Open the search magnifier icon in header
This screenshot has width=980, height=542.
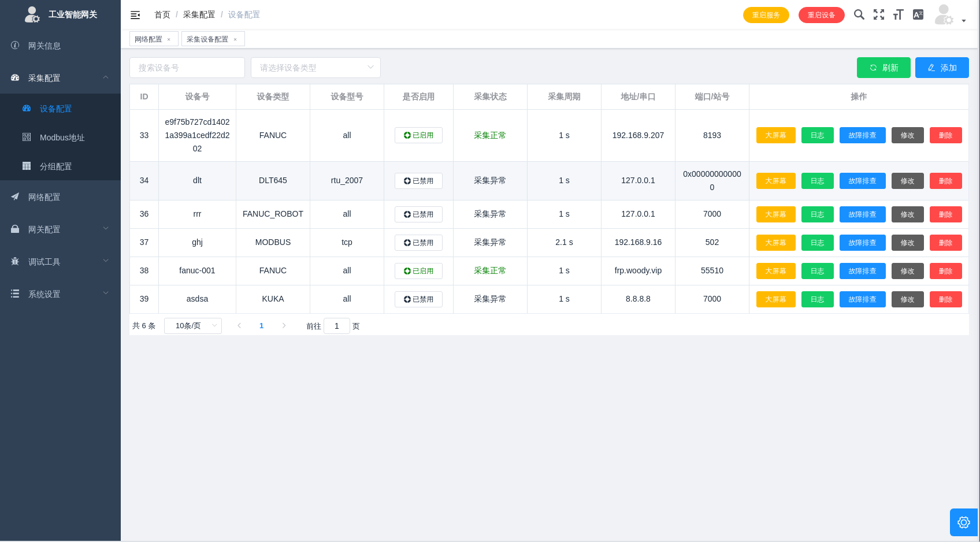click(859, 14)
